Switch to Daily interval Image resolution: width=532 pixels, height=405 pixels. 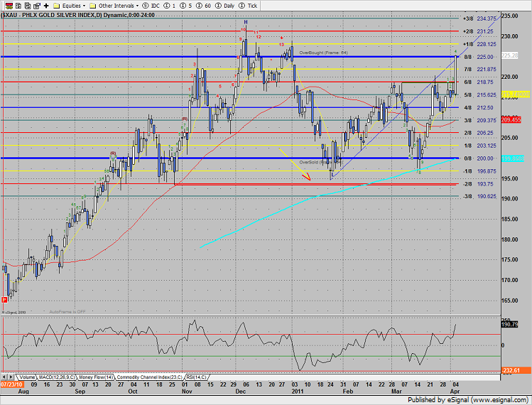tap(224, 6)
